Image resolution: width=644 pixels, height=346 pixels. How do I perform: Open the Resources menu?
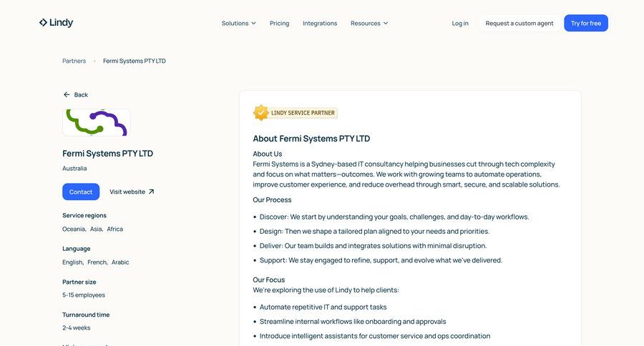click(369, 24)
